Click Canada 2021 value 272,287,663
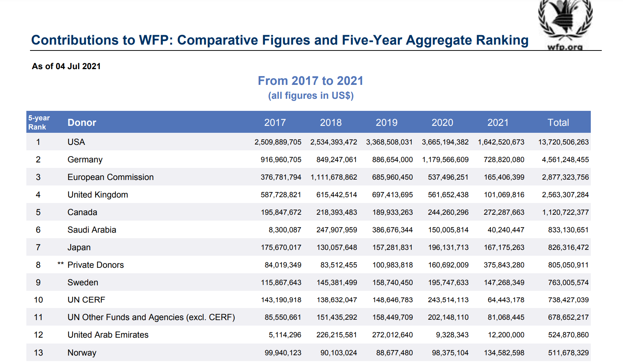This screenshot has width=623, height=364. click(x=504, y=212)
